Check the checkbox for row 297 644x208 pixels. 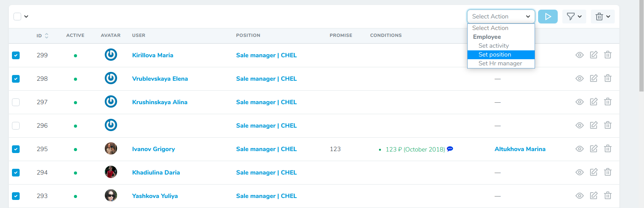click(x=16, y=102)
